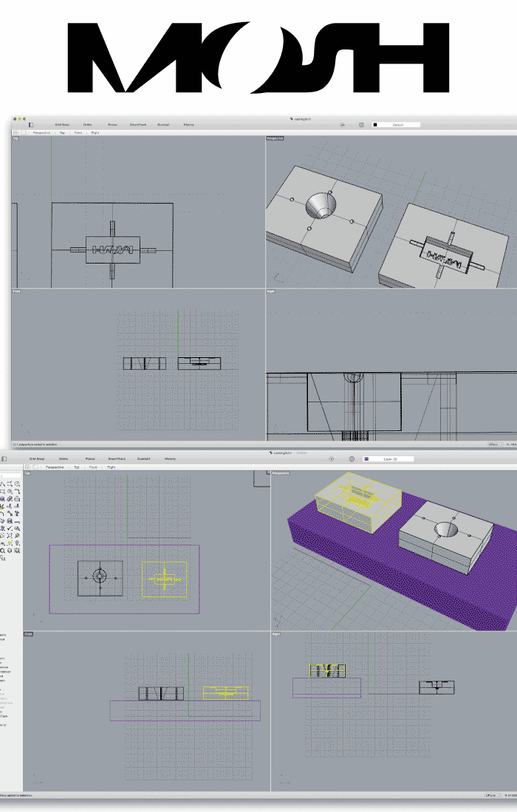Click Top viewport label in Layer 02 window
Viewport: 517px width, 812px height.
pyautogui.click(x=27, y=472)
